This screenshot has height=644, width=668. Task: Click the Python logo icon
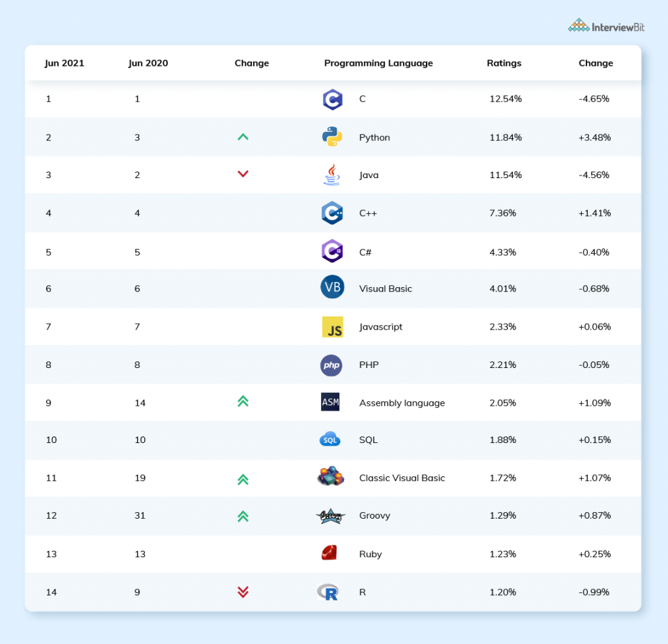pos(332,137)
